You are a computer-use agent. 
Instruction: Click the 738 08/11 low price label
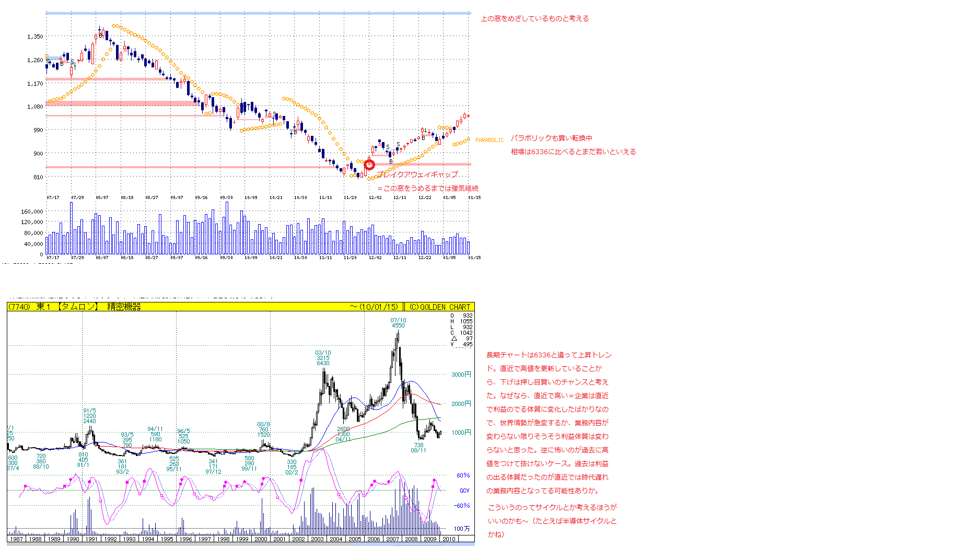click(x=418, y=448)
